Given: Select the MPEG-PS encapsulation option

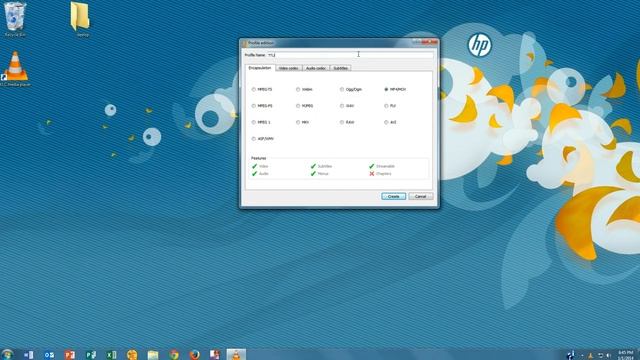Looking at the screenshot, I should pos(262,106).
